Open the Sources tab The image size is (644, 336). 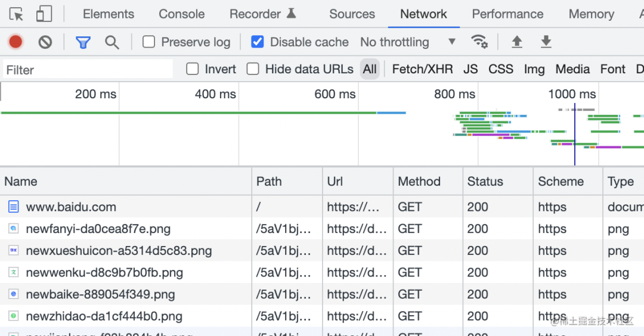click(352, 14)
